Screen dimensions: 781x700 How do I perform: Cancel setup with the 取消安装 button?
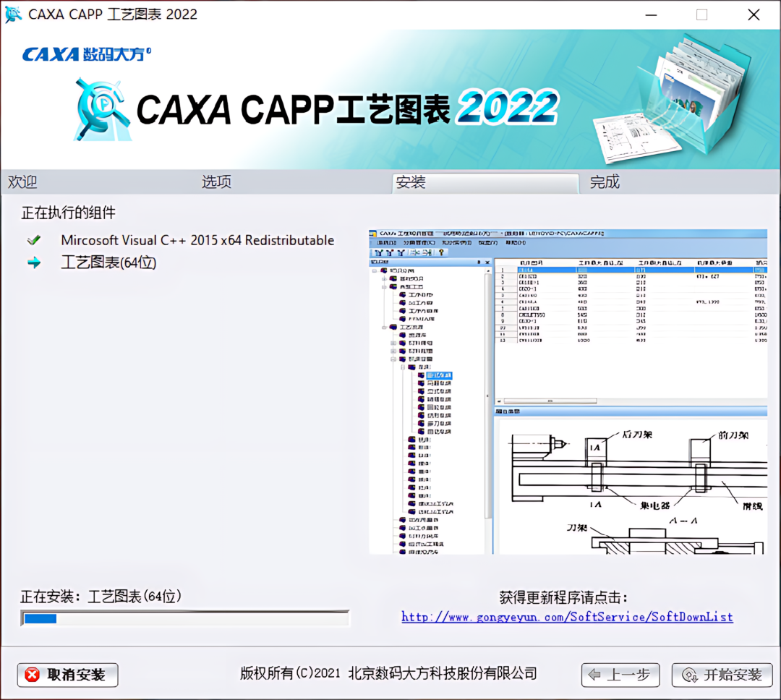(68, 675)
